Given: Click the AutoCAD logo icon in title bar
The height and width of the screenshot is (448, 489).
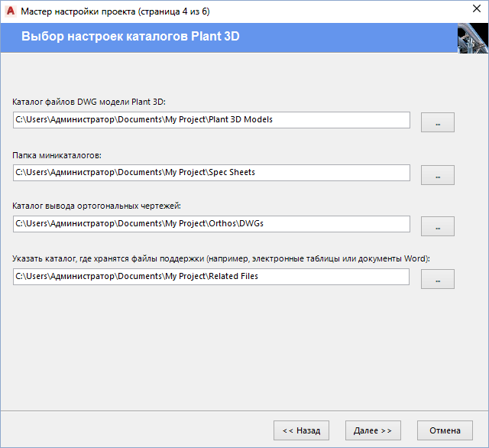Looking at the screenshot, I should [x=11, y=11].
